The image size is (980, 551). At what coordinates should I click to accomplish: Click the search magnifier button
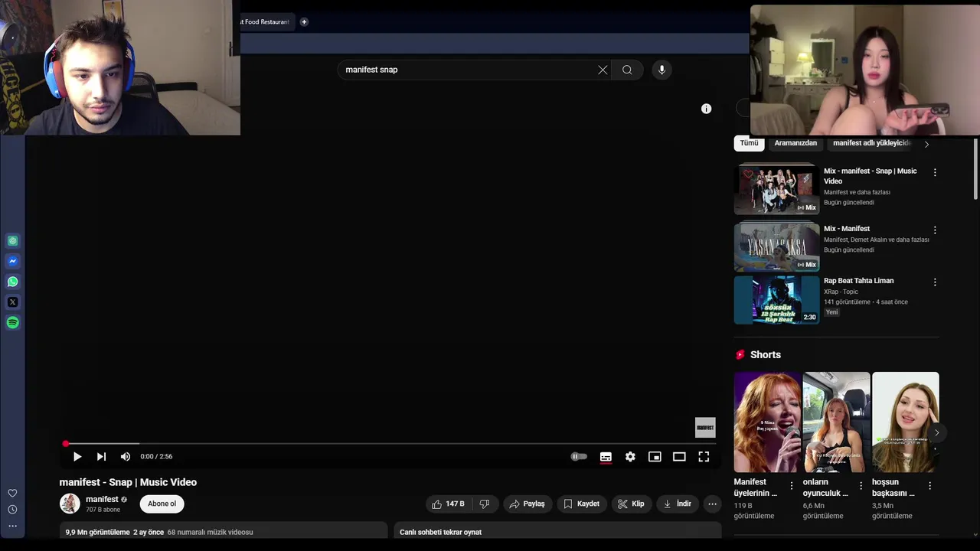tap(627, 70)
